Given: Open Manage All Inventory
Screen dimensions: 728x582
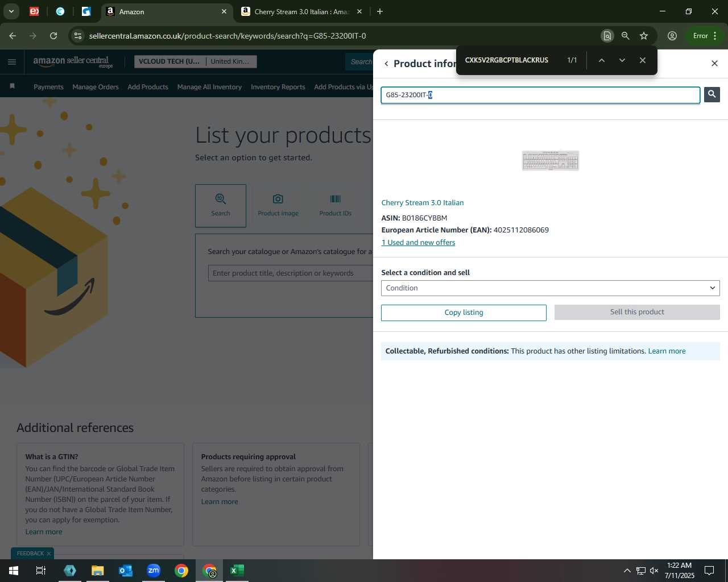Looking at the screenshot, I should [209, 87].
